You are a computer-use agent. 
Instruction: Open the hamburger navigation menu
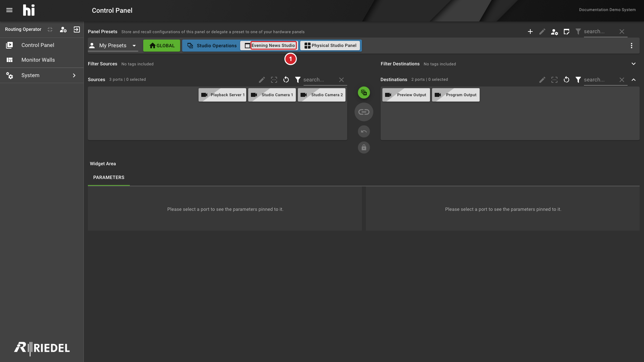(9, 10)
